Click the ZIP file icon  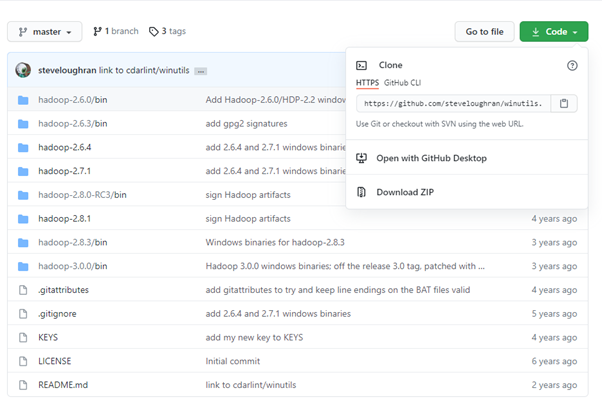361,192
